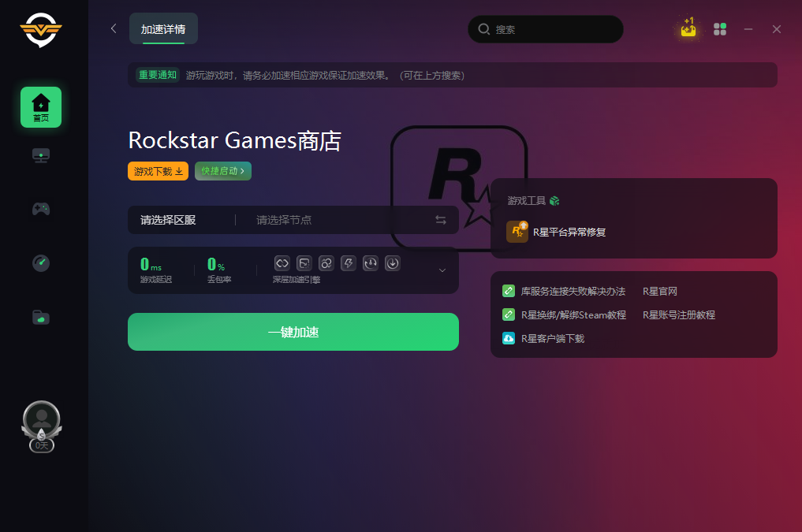
Task: Open the gamepad game library in the sidebar
Action: tap(41, 209)
